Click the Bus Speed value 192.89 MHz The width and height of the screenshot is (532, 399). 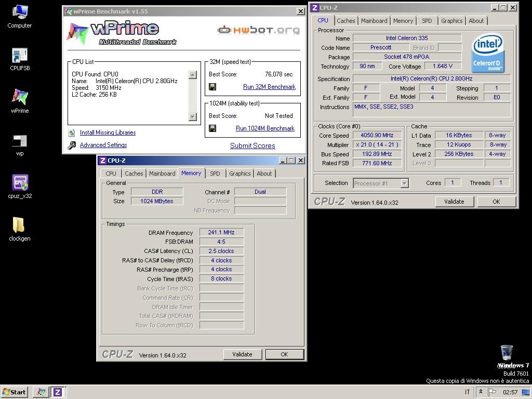point(377,154)
